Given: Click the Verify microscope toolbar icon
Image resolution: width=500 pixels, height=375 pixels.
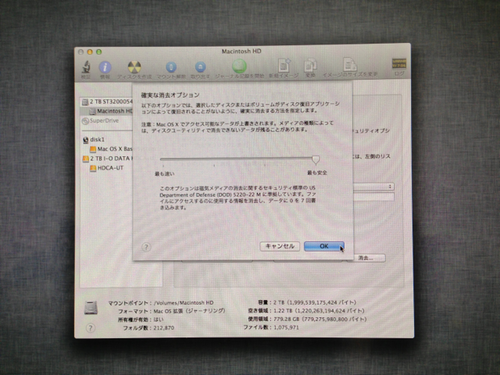Looking at the screenshot, I should point(86,67).
